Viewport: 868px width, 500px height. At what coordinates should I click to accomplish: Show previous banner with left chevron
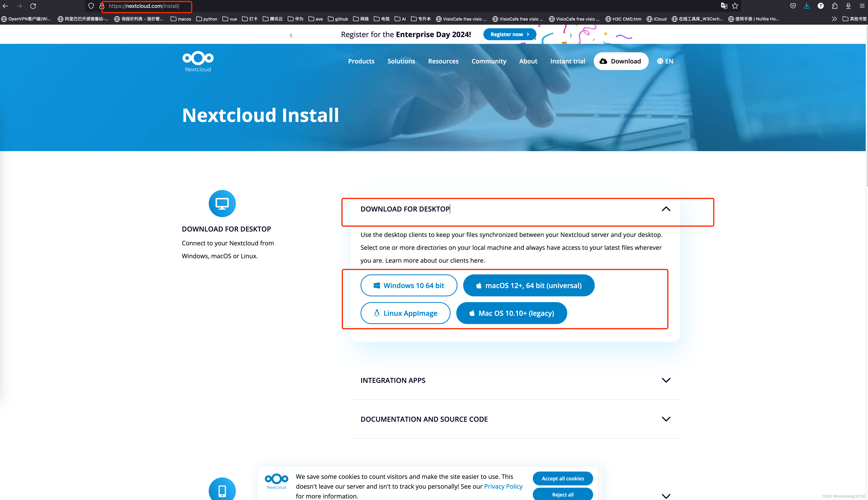[x=291, y=35]
